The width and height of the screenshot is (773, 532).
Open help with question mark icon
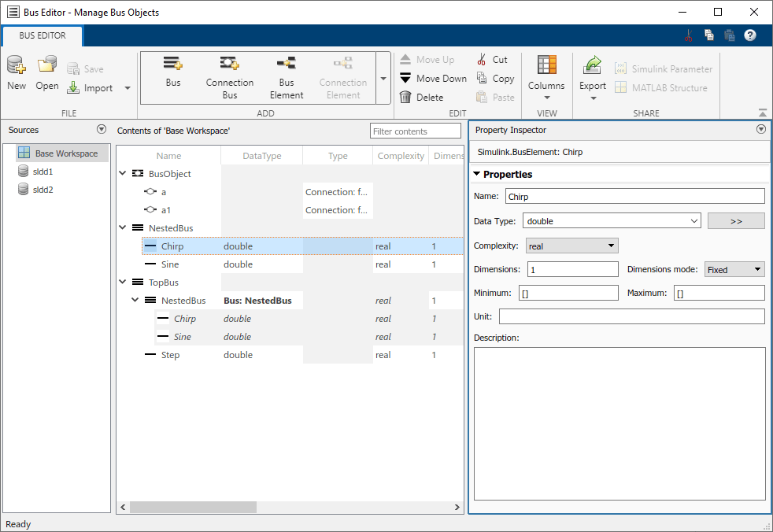[x=750, y=35]
